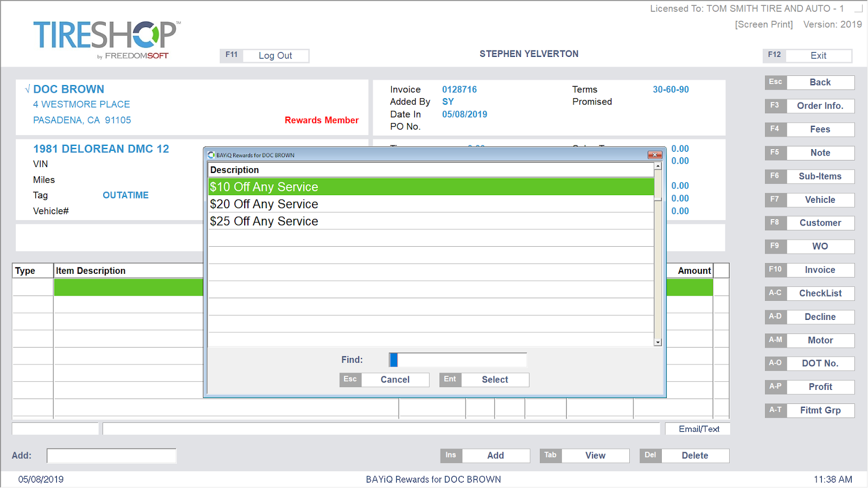Click the OUTATIME tag value

coord(126,195)
